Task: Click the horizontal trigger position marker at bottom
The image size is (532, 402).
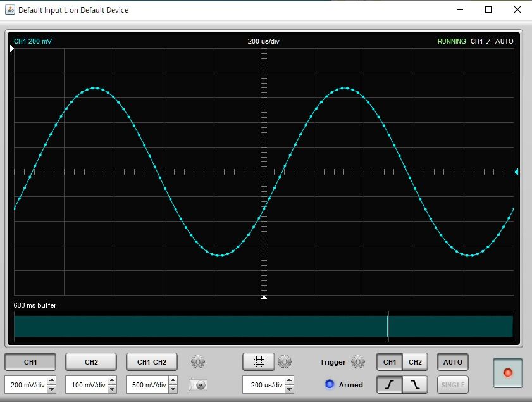Action: coord(264,298)
